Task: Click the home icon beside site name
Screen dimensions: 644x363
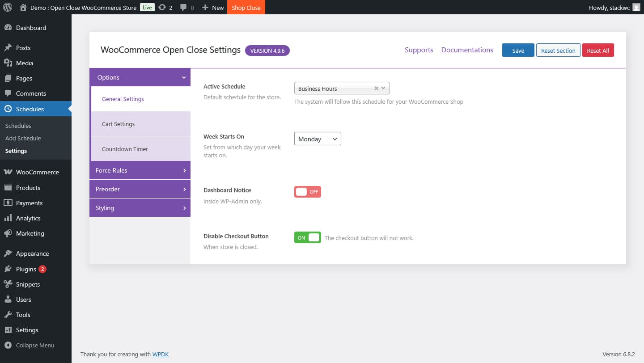Action: coord(23,7)
